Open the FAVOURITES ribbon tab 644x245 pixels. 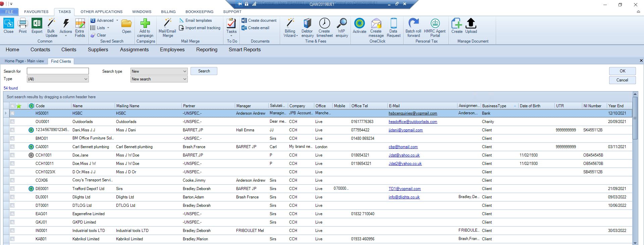tap(36, 12)
